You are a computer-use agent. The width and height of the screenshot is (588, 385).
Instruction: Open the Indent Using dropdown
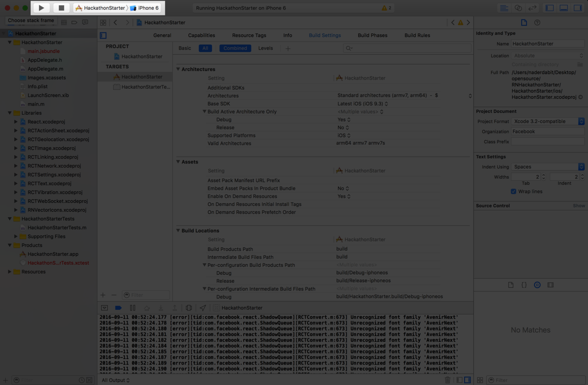click(548, 167)
